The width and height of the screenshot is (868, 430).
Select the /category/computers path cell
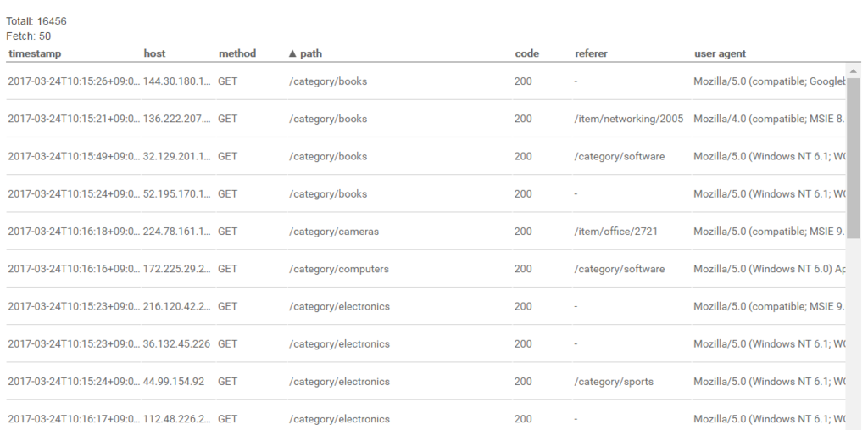point(339,270)
